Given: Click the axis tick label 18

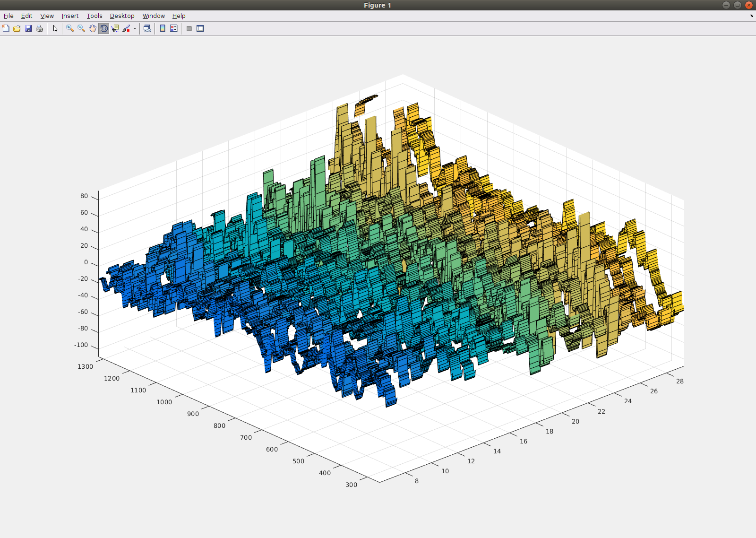Looking at the screenshot, I should coord(550,431).
